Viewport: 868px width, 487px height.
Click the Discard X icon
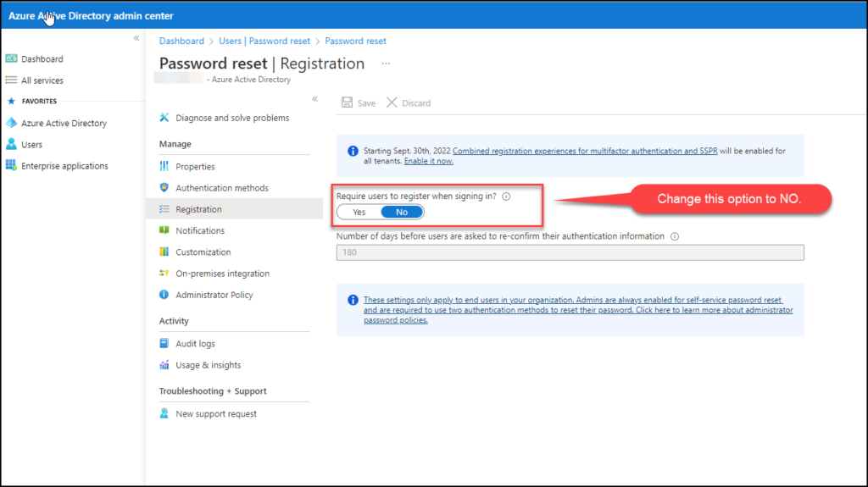pos(392,102)
